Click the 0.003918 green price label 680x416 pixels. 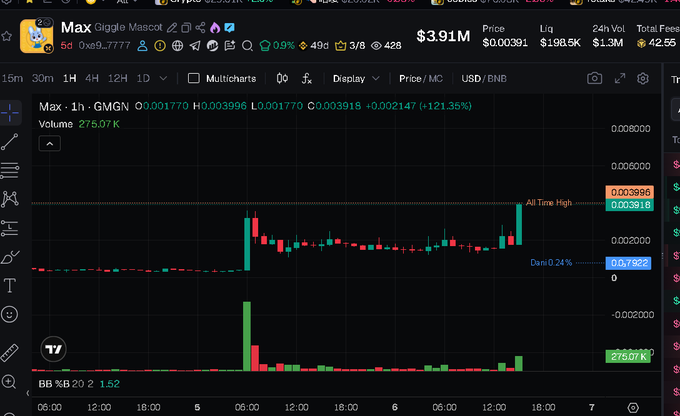(630, 205)
